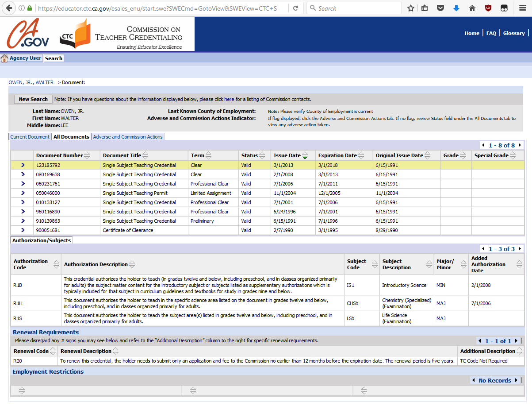The width and height of the screenshot is (532, 406).
Task: Go to previous page of 1 - 3 of 3
Action: [484, 249]
